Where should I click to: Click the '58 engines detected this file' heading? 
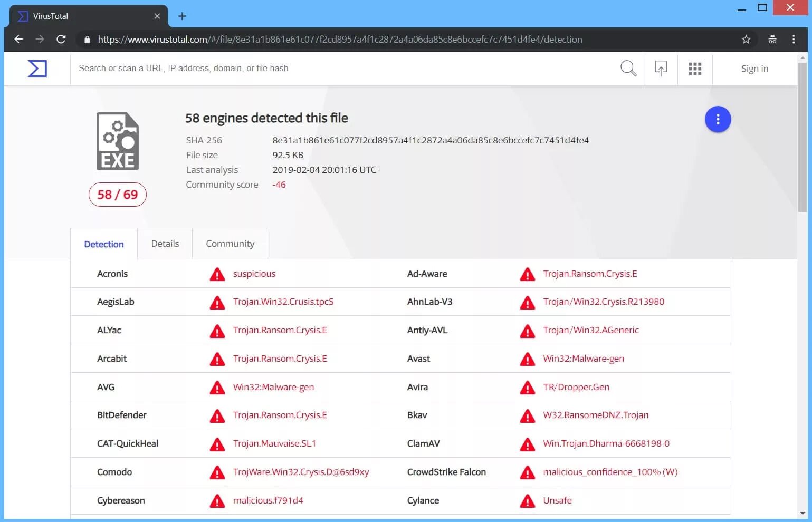pyautogui.click(x=266, y=118)
